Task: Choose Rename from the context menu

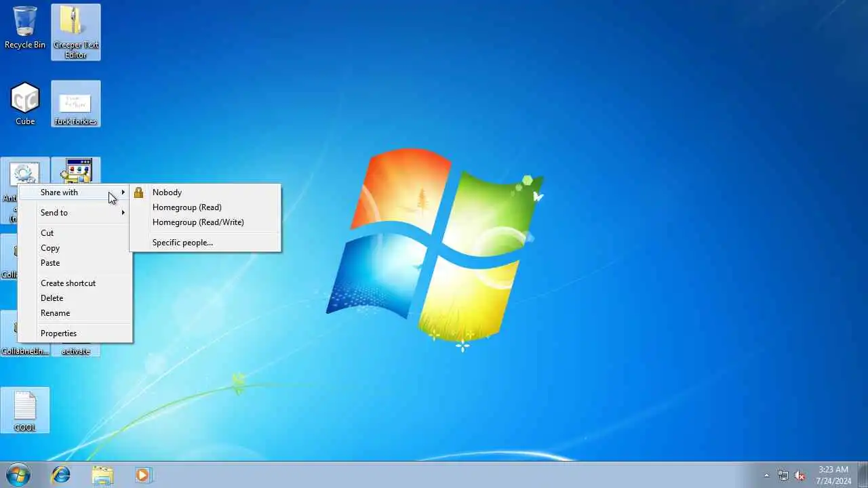Action: [75, 313]
